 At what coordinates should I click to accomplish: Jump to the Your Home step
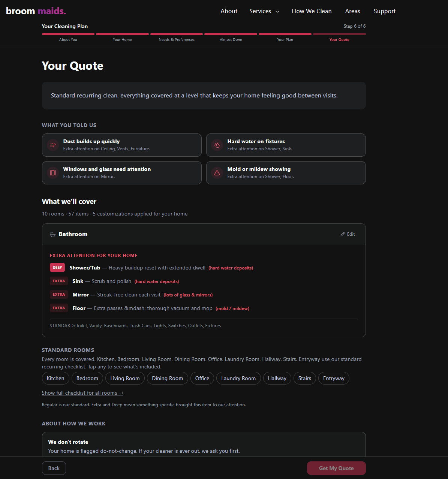[122, 40]
